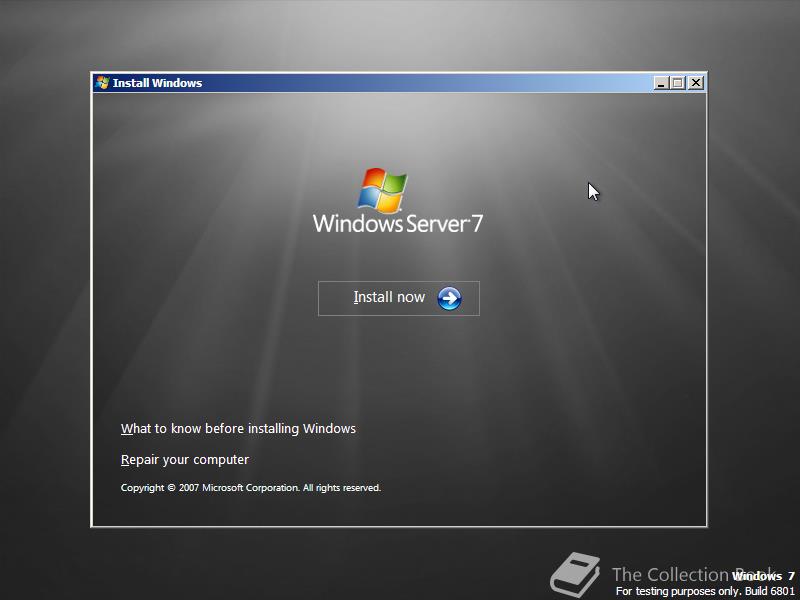Click the Install now button
Image resolution: width=800 pixels, height=600 pixels.
398,298
